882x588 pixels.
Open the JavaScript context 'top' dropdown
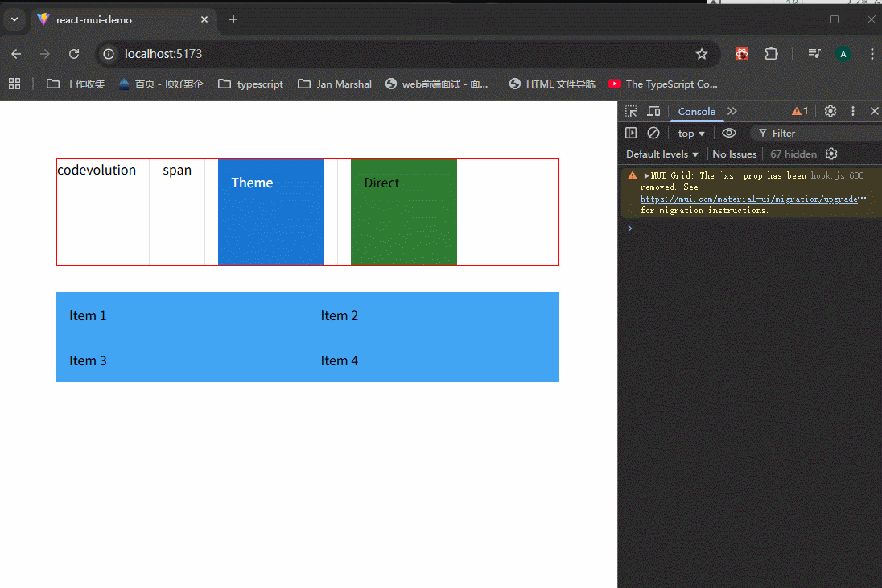coord(691,133)
